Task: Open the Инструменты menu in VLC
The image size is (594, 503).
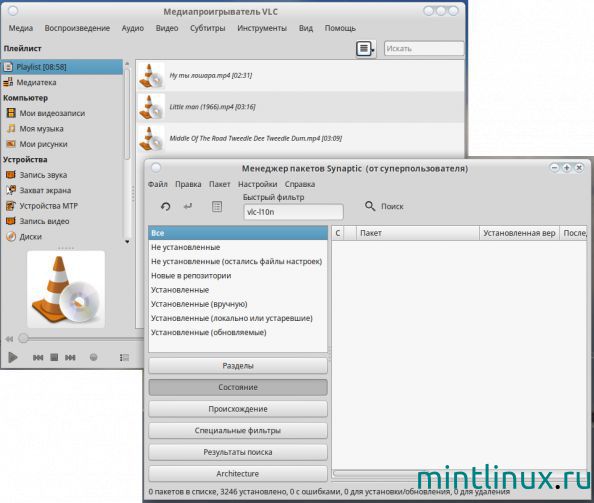Action: pos(262,28)
